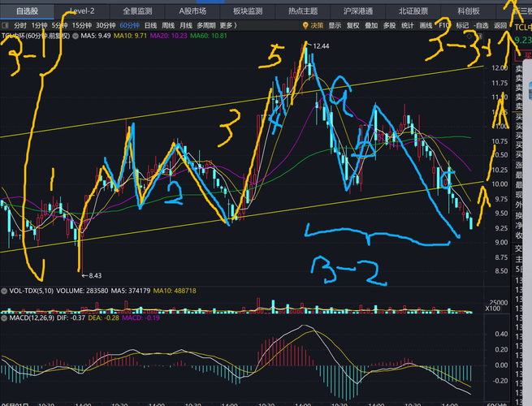
Task: Click the yellow MA10: 9.71 label
Action: (130, 36)
